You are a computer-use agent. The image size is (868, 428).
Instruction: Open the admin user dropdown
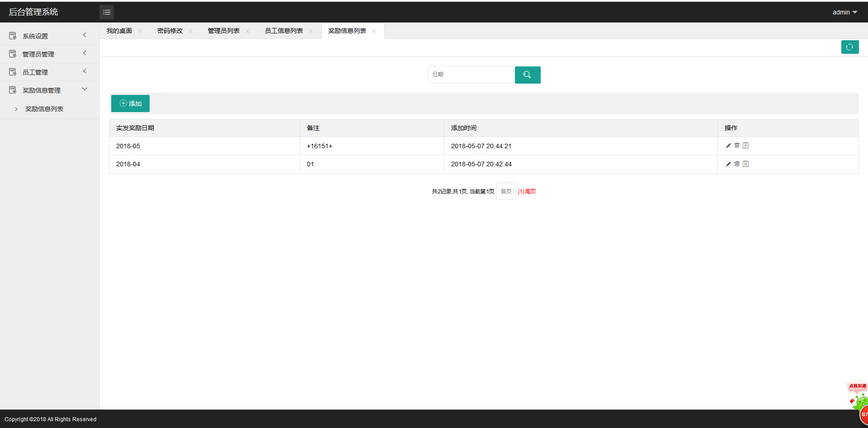tap(844, 12)
